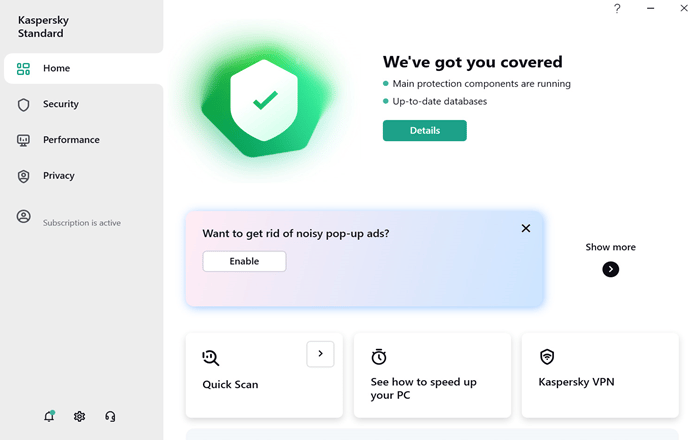Click the green Details button

(x=425, y=130)
